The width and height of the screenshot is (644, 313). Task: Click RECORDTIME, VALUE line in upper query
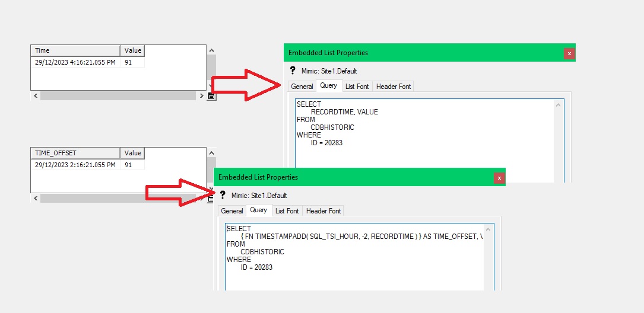[x=344, y=112]
